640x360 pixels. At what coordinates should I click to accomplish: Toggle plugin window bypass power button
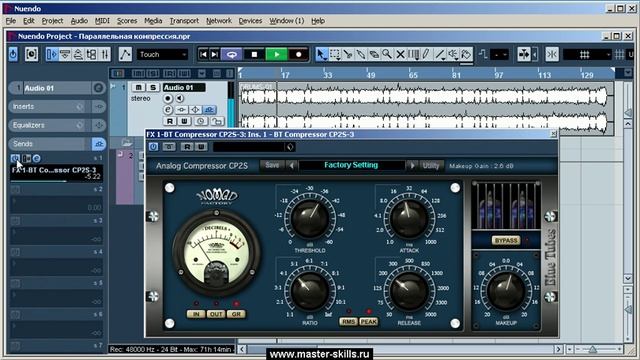click(153, 147)
